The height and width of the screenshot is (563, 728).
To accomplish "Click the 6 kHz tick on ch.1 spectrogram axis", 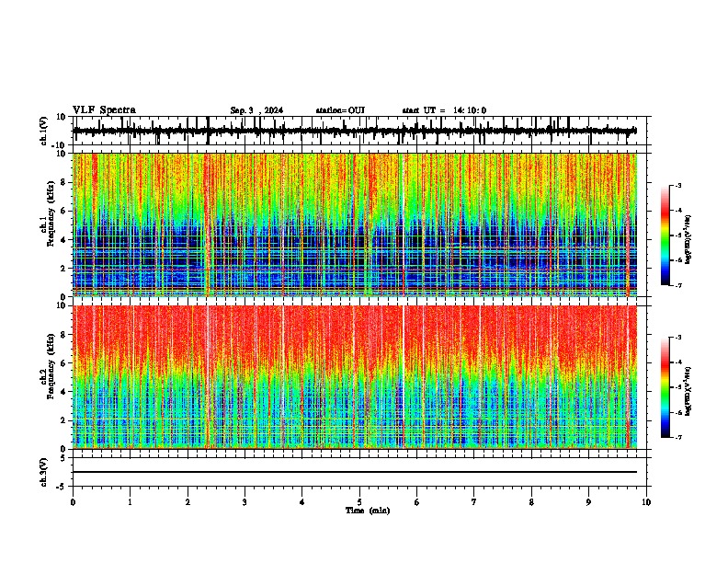I will pos(63,211).
